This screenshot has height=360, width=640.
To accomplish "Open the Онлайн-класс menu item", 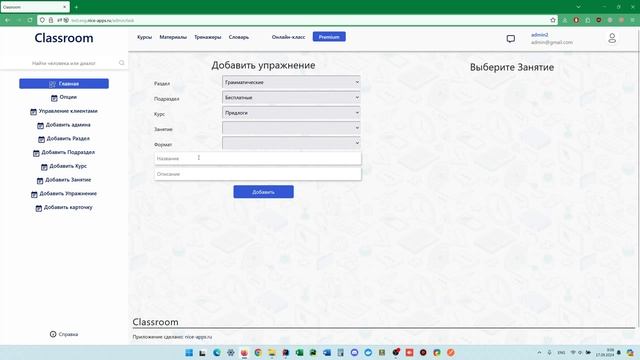I will pos(289,37).
